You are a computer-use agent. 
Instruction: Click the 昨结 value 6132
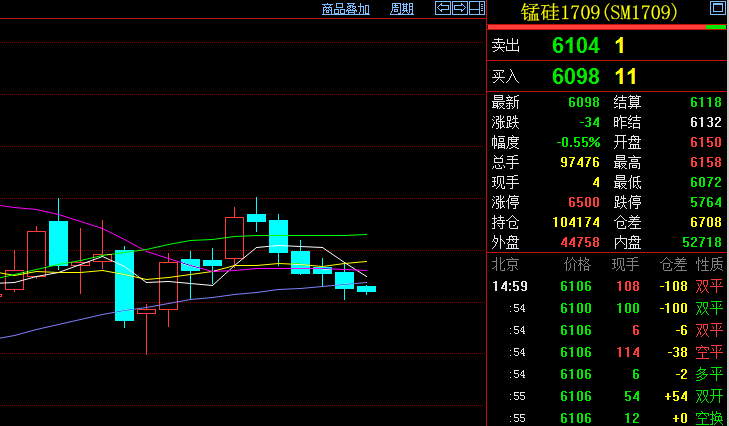pyautogui.click(x=706, y=122)
